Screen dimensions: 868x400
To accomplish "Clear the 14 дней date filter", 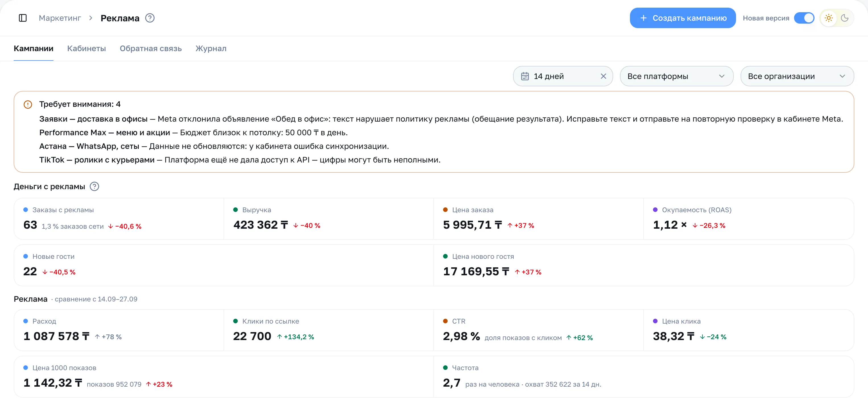I will click(x=603, y=76).
